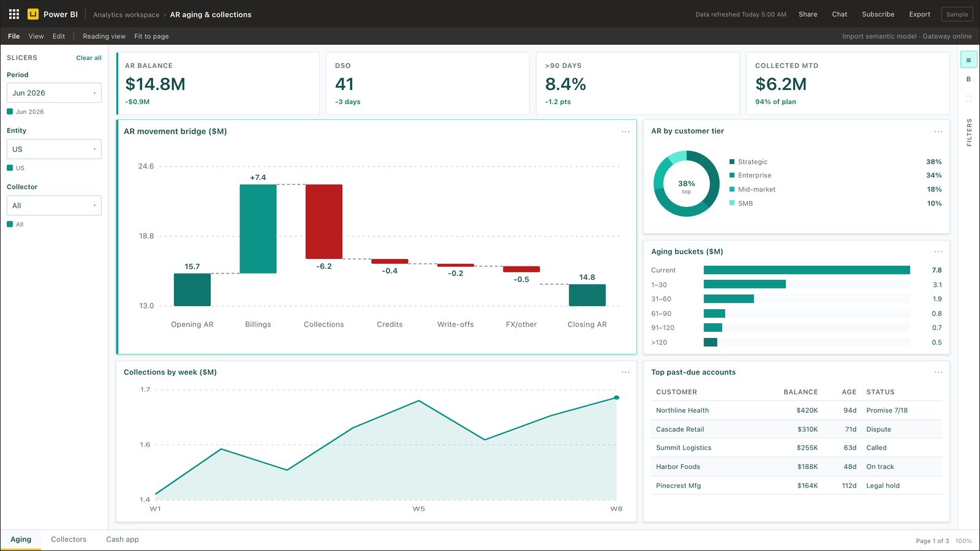The height and width of the screenshot is (551, 980).
Task: Expand the vertical FILTERS pane label
Action: (x=969, y=132)
